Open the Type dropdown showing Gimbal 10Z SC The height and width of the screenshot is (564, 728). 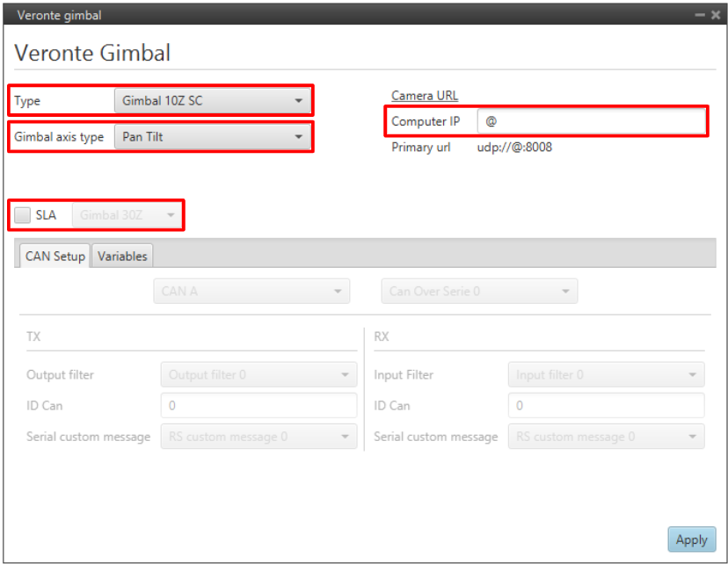pyautogui.click(x=212, y=101)
